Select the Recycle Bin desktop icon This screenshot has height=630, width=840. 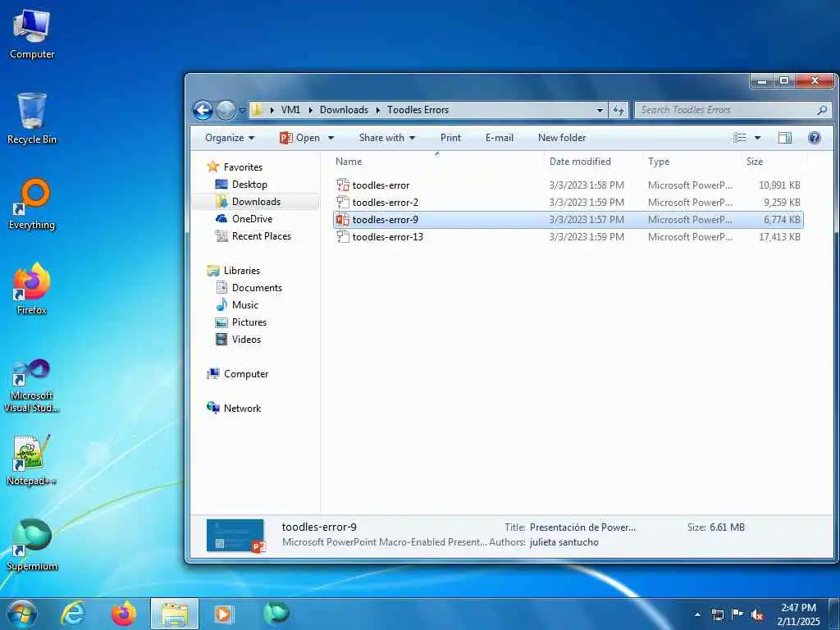(x=32, y=118)
